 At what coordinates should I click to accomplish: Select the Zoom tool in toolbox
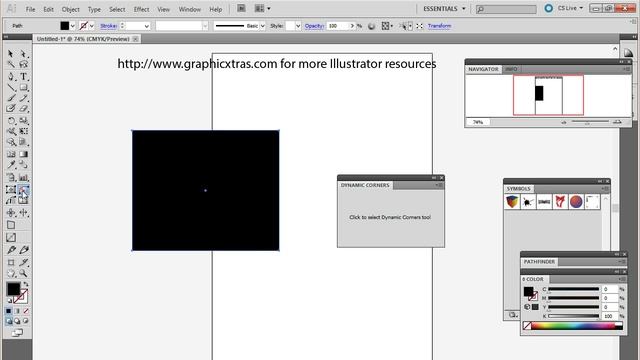click(x=24, y=273)
